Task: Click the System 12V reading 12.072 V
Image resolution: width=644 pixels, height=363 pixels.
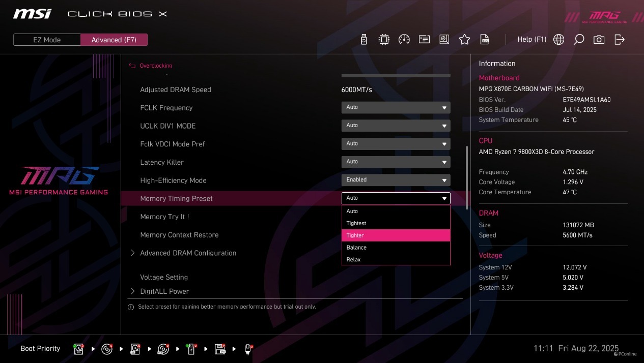Action: (575, 267)
